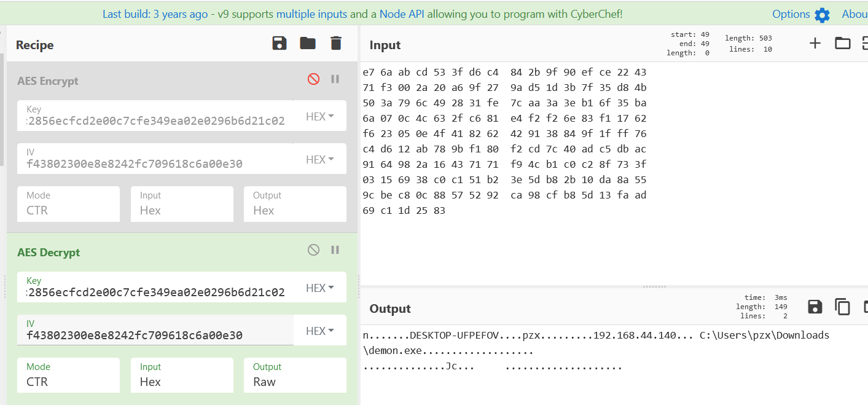Save the current recipe to a file
Viewport: 868px width, 405px height.
coord(280,43)
